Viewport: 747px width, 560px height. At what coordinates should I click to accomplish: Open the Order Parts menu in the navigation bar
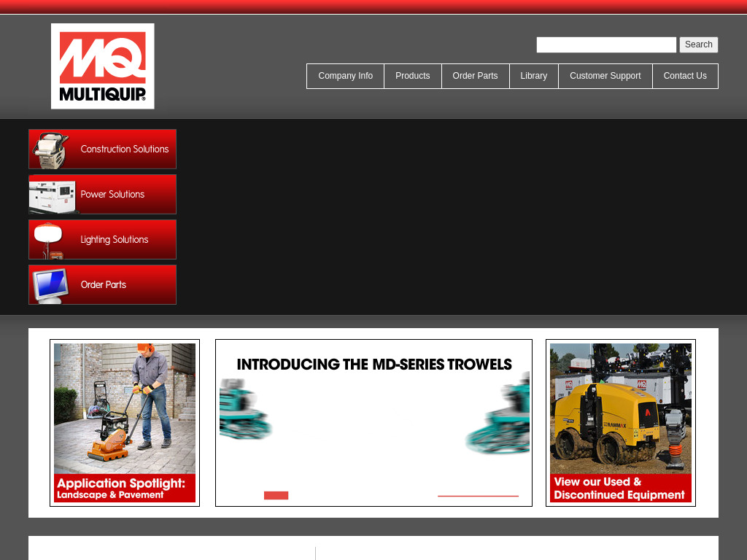[475, 76]
